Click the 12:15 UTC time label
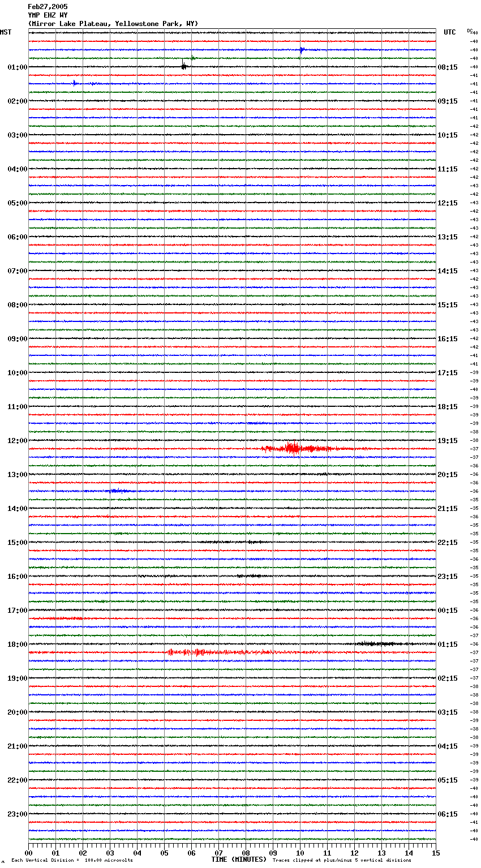Viewport: 481px width, 868px height. tap(448, 203)
